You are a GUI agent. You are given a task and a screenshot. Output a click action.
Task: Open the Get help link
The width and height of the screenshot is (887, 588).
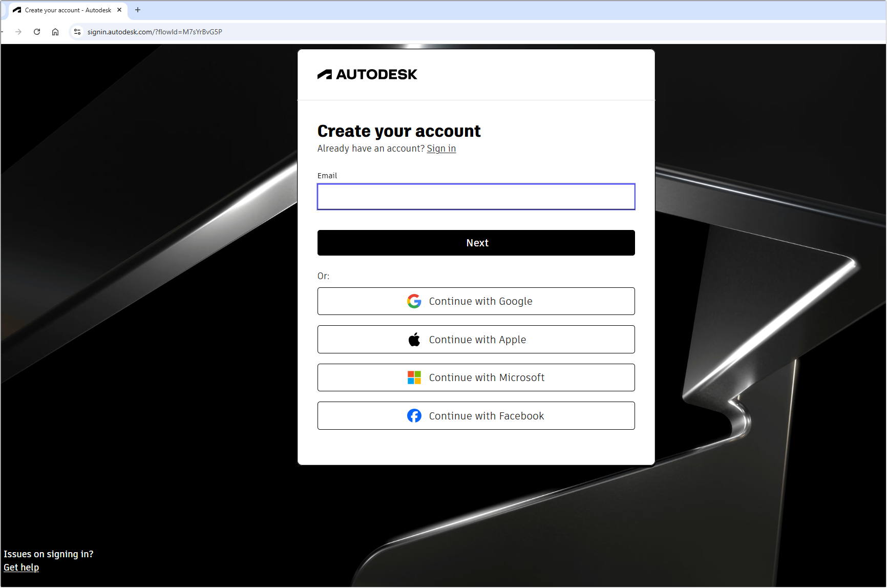tap(22, 568)
